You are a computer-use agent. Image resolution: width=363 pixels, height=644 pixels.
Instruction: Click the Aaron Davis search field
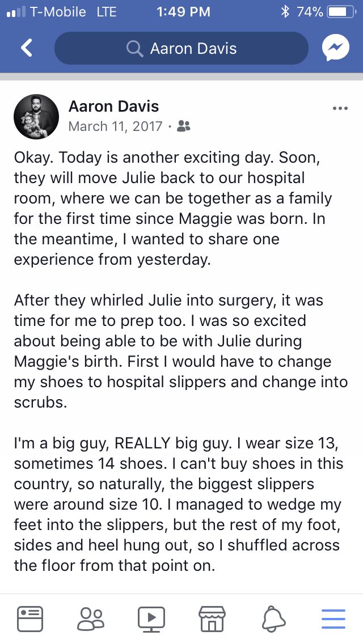coord(193,49)
